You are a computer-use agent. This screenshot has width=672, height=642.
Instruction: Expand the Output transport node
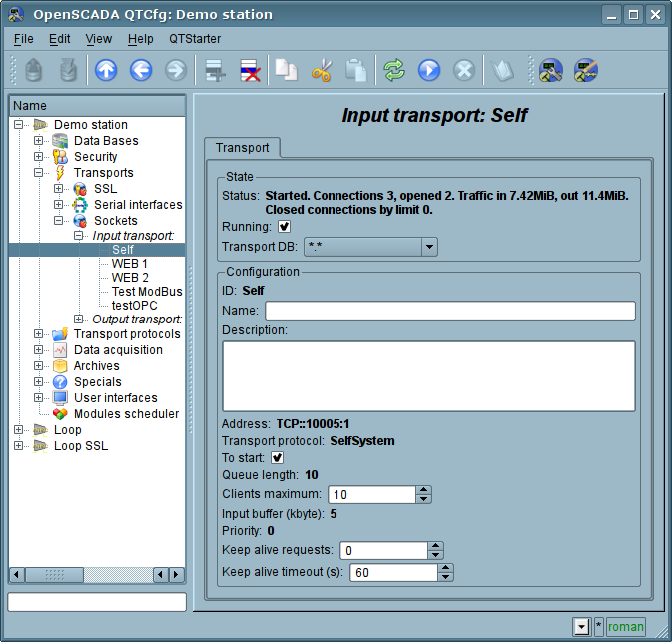pos(79,319)
